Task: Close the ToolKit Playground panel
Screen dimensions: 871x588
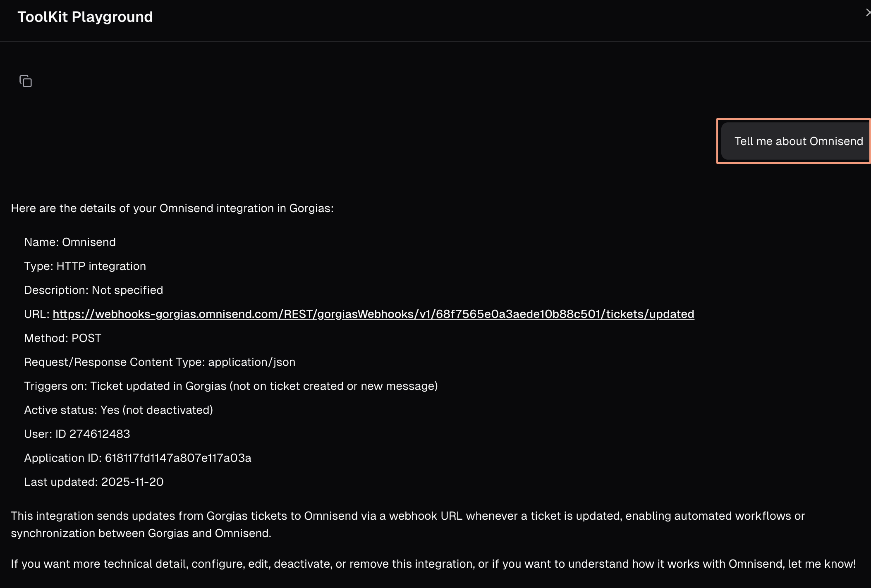Action: tap(868, 13)
